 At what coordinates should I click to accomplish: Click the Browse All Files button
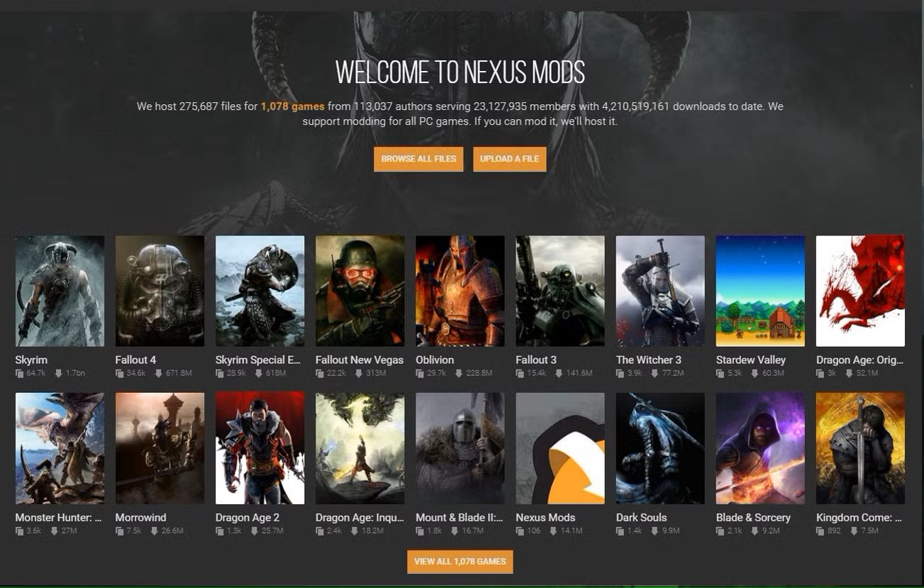pos(418,159)
